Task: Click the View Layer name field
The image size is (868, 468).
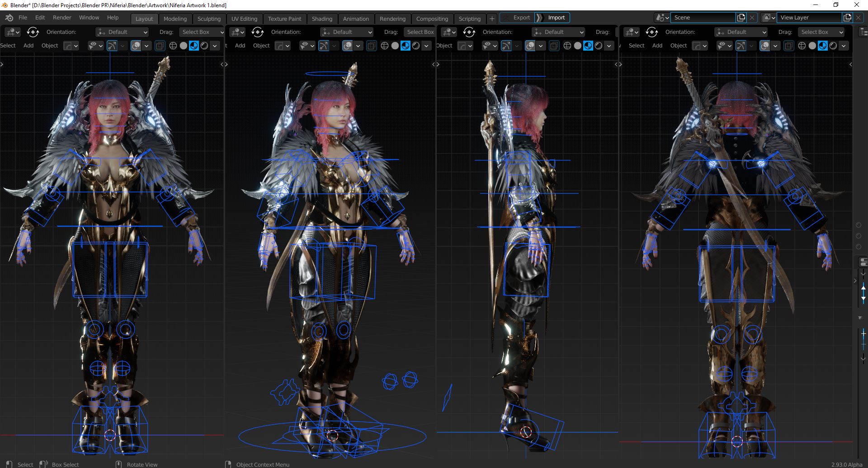Action: 809,18
